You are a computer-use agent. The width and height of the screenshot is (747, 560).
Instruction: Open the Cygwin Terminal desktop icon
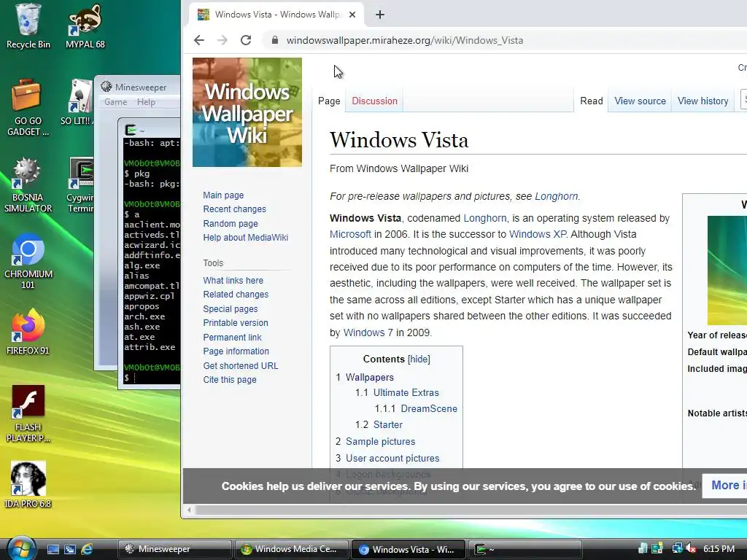80,184
